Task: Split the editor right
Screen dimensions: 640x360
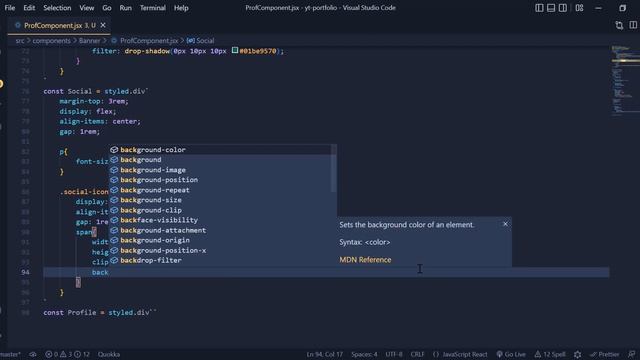Action: tap(633, 25)
